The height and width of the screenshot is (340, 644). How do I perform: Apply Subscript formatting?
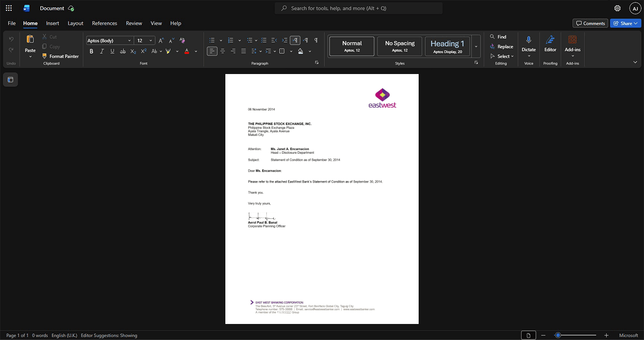point(133,51)
